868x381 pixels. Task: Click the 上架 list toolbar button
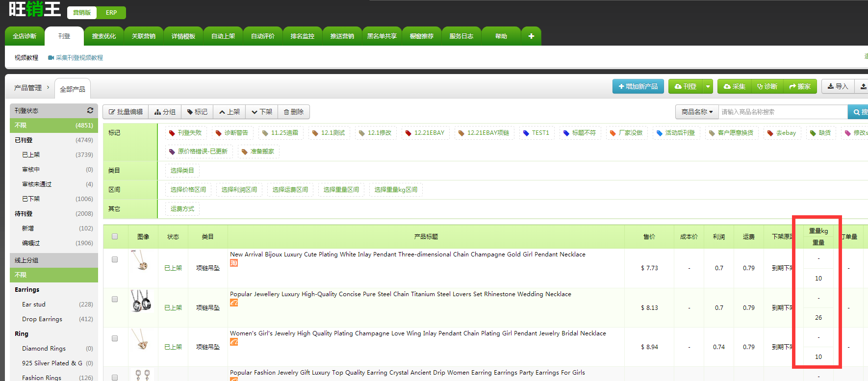tap(230, 112)
